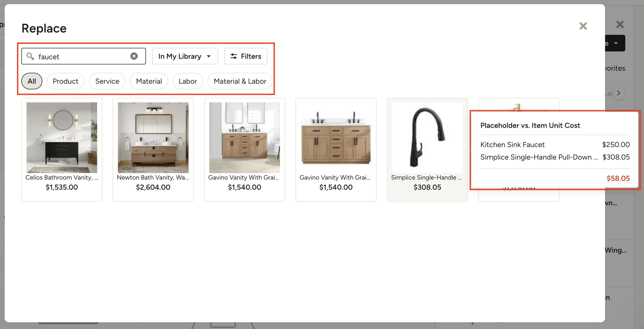Filter by Material type
The image size is (644, 329).
tap(149, 81)
